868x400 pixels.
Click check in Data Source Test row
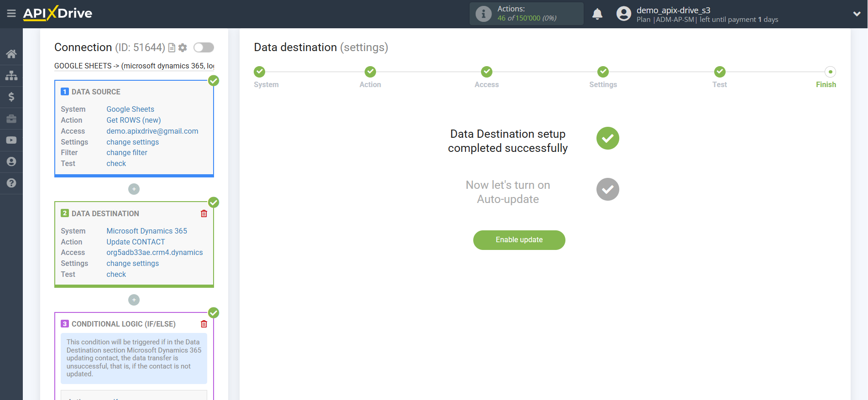[x=116, y=163]
